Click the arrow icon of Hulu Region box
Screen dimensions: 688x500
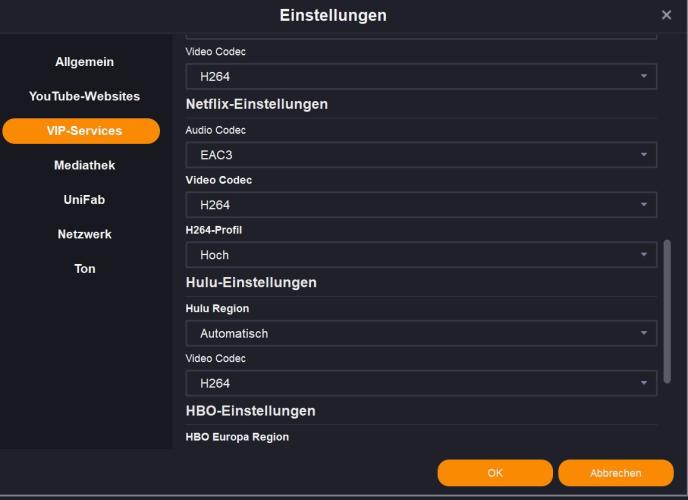(644, 333)
